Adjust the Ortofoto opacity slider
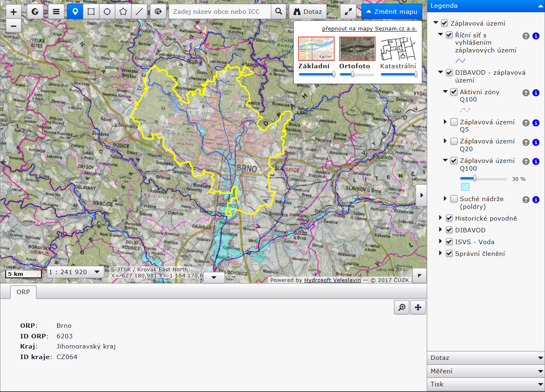The image size is (545, 392). [357, 74]
